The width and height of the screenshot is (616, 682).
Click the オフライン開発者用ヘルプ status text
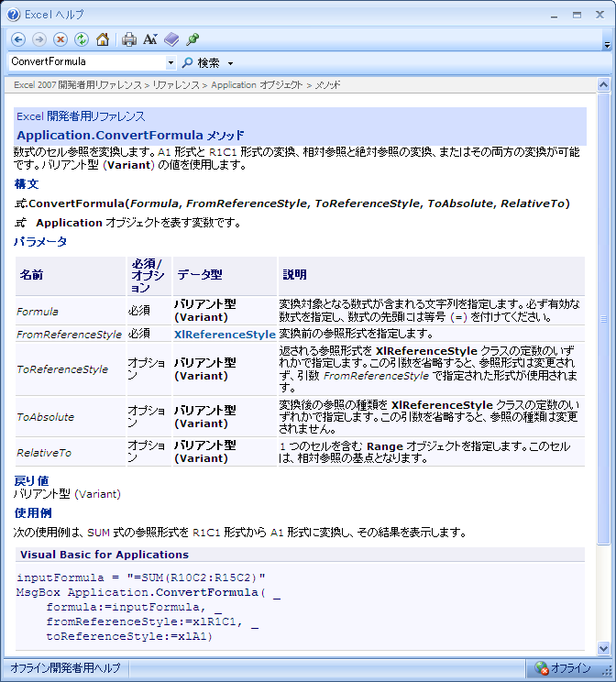[x=65, y=667]
